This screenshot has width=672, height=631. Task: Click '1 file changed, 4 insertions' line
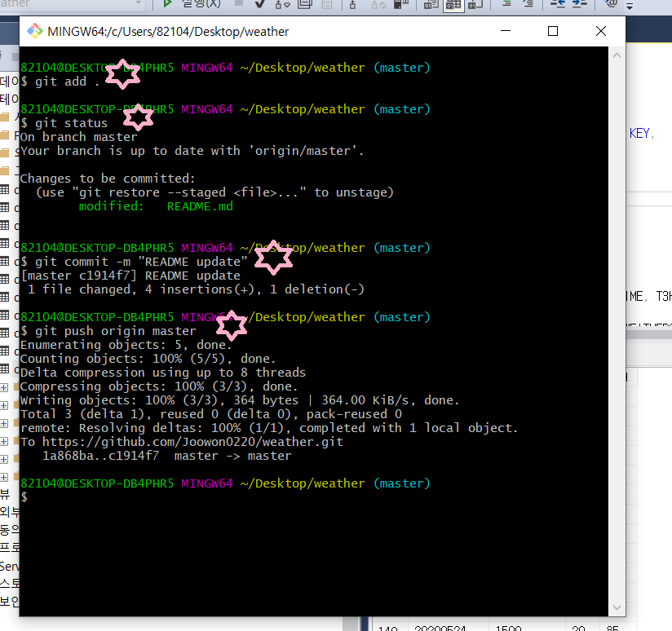(196, 289)
